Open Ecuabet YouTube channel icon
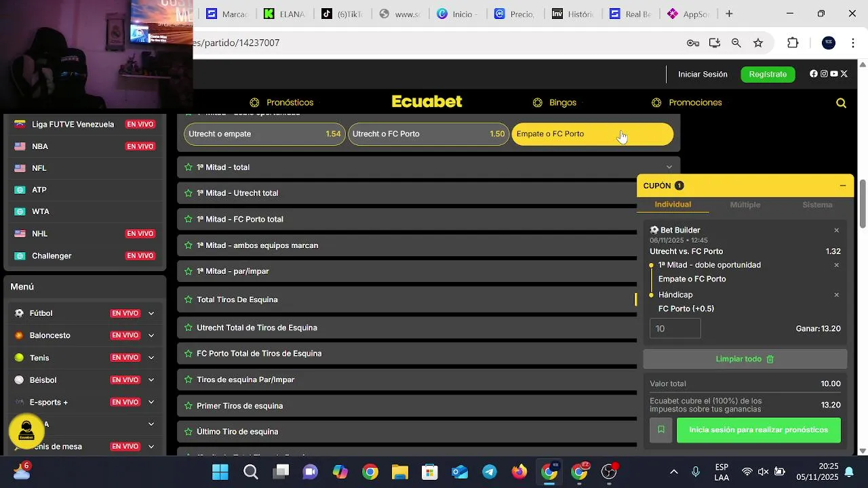868x488 pixels. coord(834,74)
